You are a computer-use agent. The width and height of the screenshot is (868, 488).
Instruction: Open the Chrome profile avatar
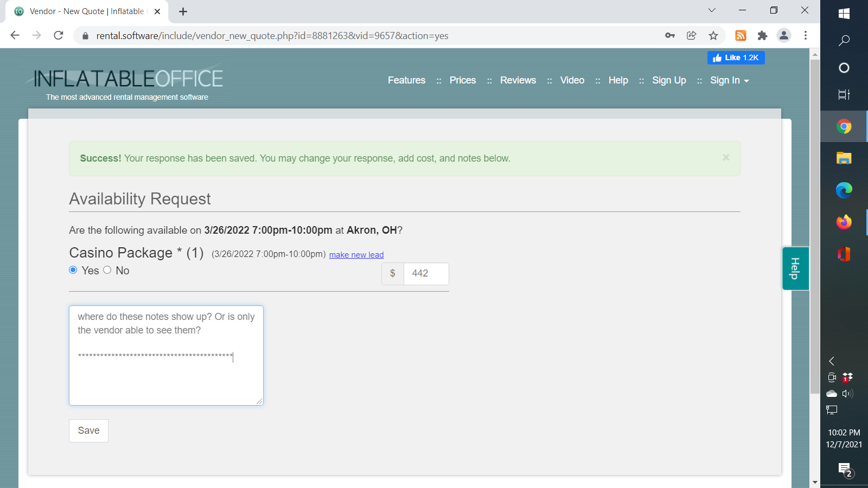click(x=784, y=36)
